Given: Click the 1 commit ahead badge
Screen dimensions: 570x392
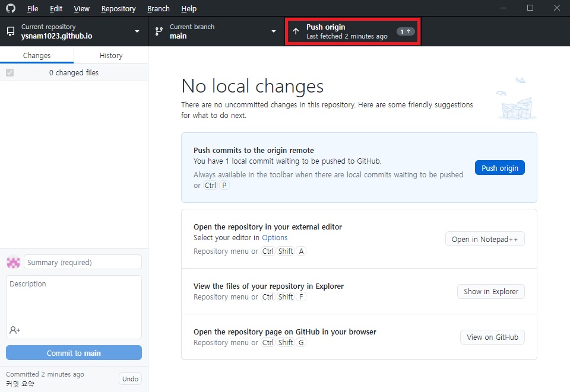Looking at the screenshot, I should pos(406,31).
